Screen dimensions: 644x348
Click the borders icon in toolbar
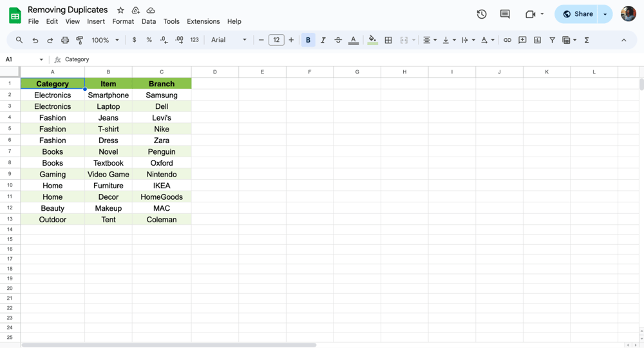tap(388, 40)
